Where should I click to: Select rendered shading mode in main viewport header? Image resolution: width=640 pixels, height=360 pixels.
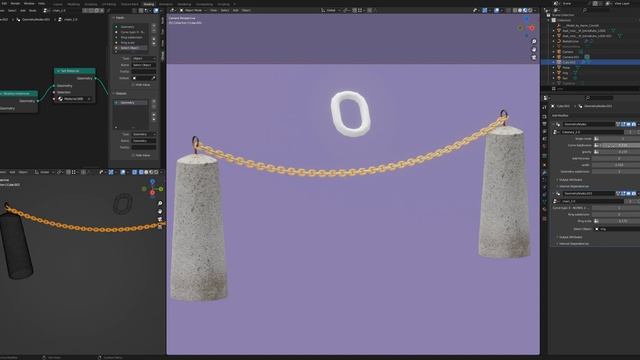(530, 10)
